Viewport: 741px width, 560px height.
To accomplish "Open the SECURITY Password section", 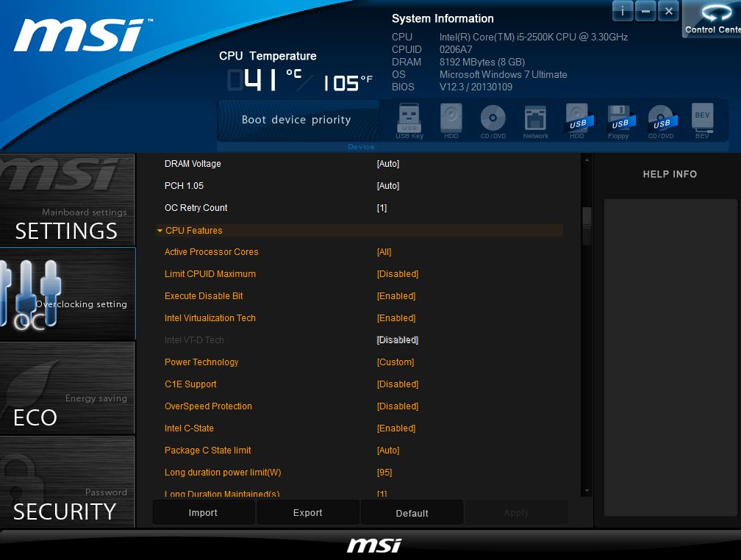I will click(68, 481).
